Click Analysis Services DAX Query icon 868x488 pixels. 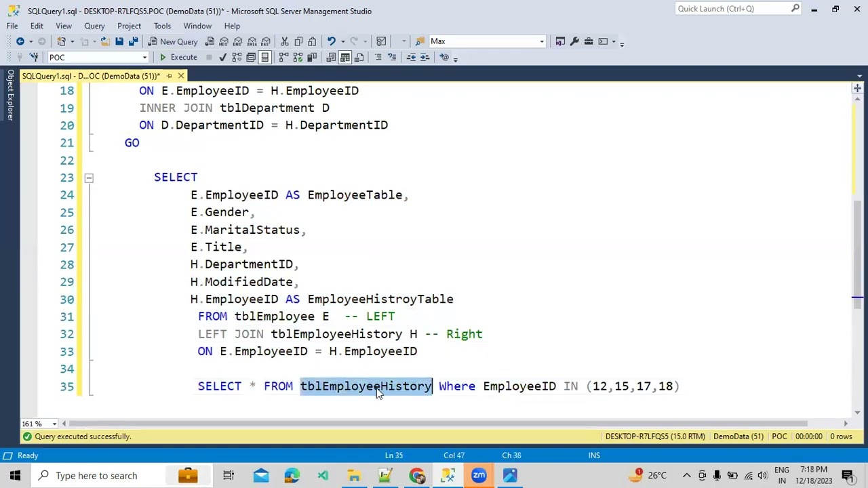(x=266, y=41)
